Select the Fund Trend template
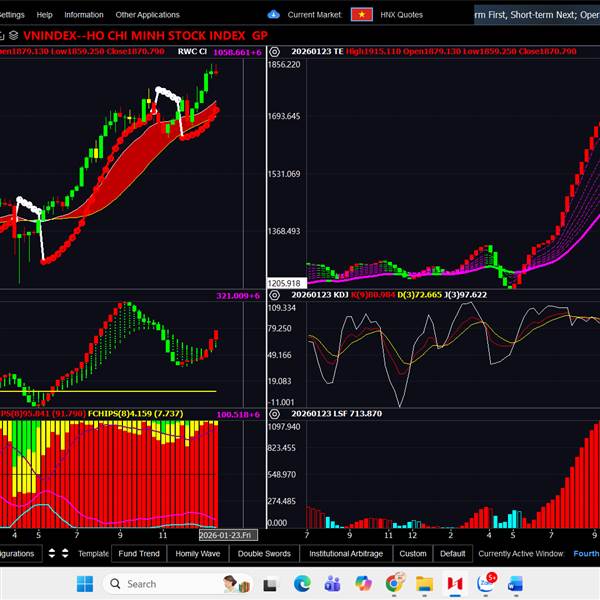 [139, 553]
